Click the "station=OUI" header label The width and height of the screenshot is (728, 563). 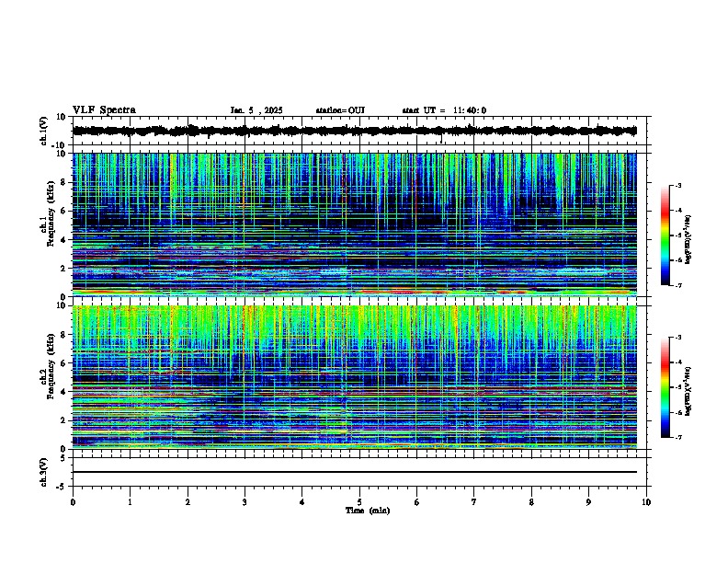[x=340, y=110]
